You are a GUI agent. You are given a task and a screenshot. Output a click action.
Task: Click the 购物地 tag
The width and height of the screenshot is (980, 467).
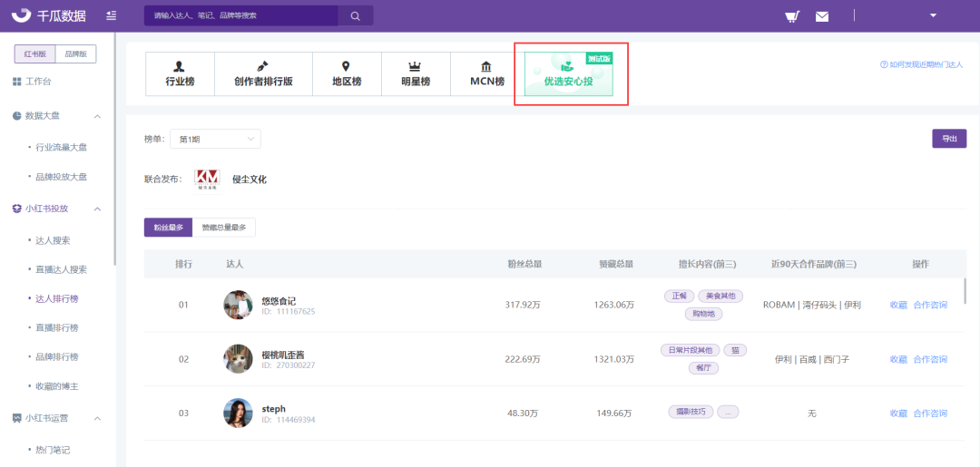pyautogui.click(x=704, y=314)
